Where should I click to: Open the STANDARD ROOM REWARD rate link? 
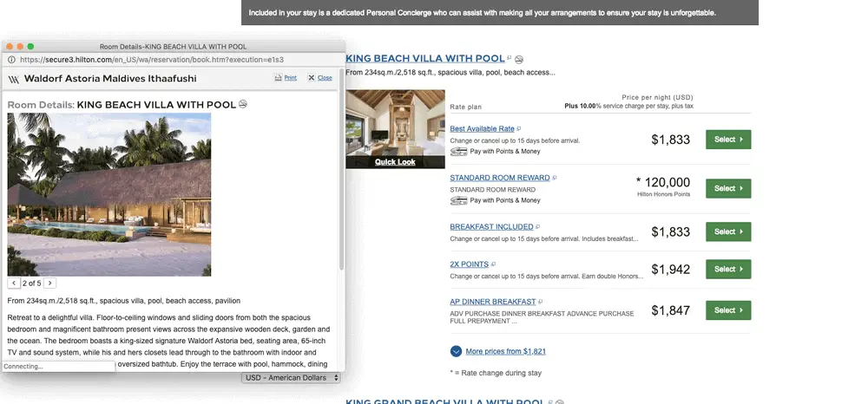[500, 178]
